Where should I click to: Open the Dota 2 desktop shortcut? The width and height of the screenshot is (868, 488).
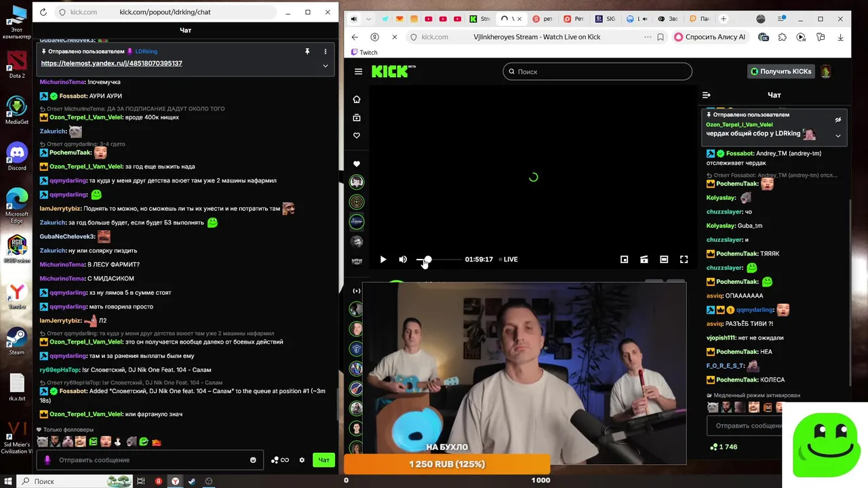tap(17, 63)
